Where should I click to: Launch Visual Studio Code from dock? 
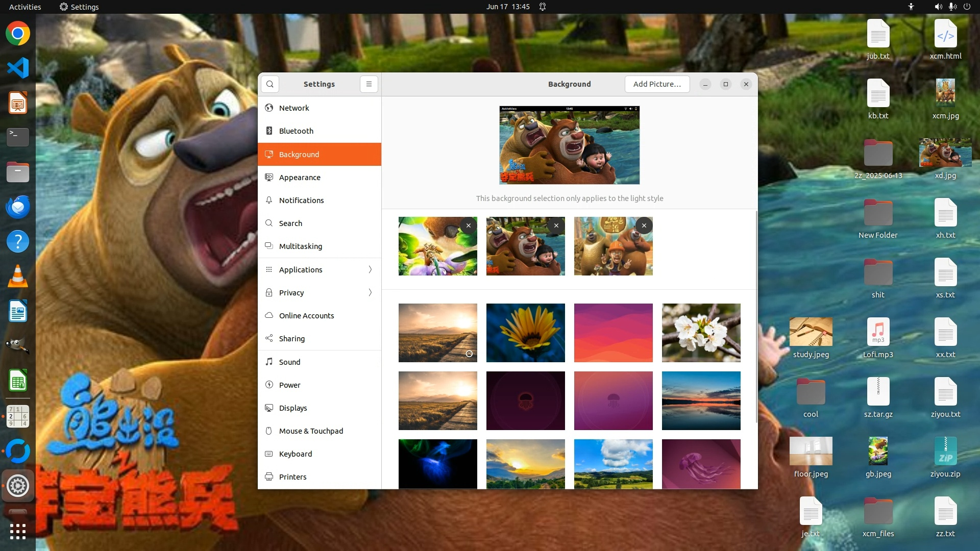coord(18,68)
